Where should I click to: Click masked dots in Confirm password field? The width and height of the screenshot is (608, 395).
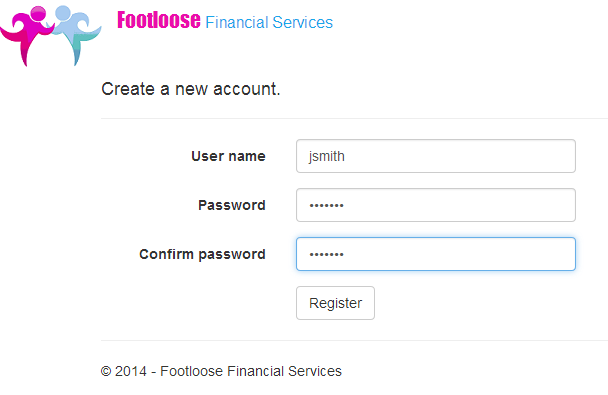pyautogui.click(x=326, y=255)
